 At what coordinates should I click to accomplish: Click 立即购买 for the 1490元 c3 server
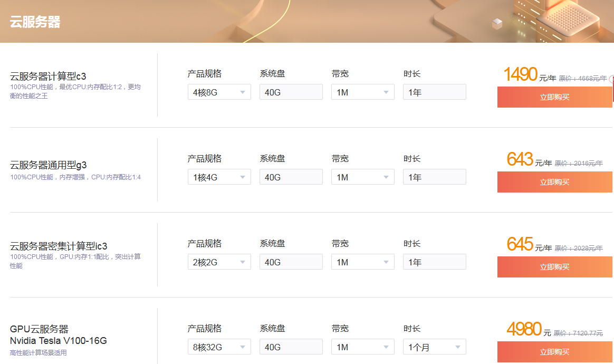point(554,97)
